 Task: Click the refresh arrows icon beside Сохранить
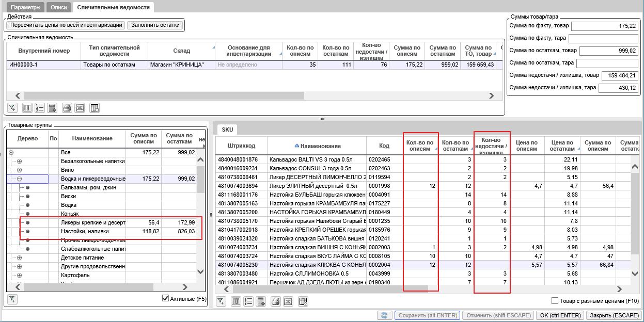click(384, 315)
